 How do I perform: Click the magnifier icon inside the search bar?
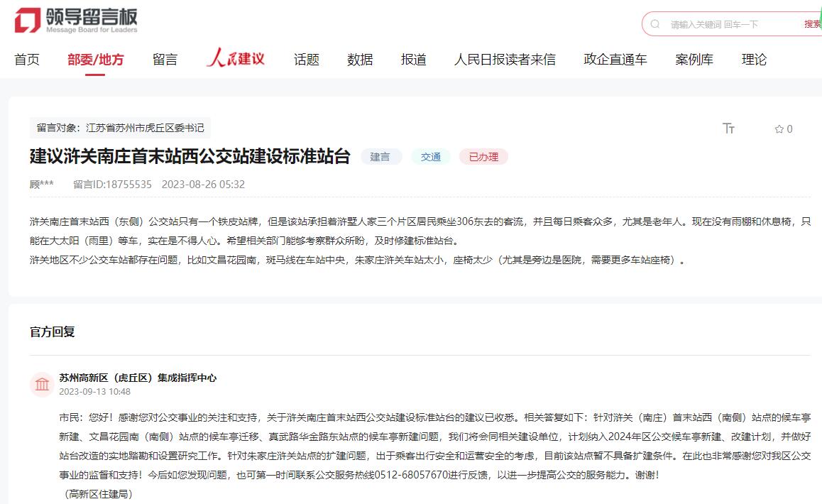point(655,23)
